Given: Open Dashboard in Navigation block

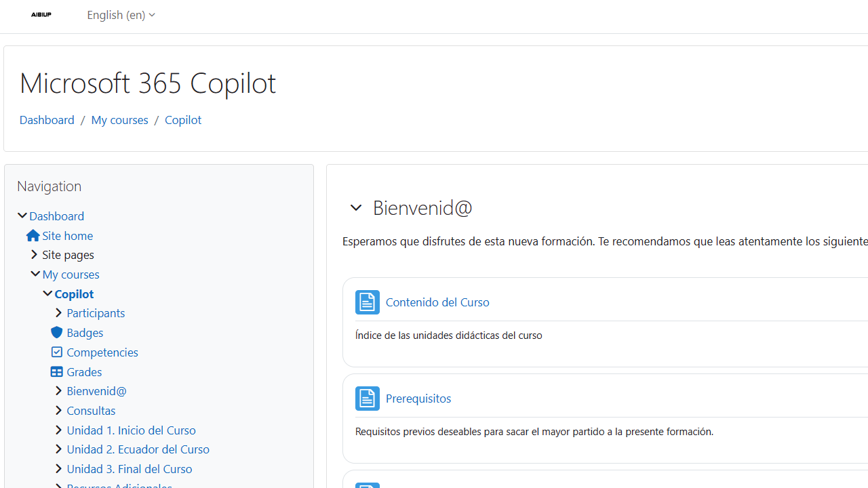Looking at the screenshot, I should click(57, 216).
